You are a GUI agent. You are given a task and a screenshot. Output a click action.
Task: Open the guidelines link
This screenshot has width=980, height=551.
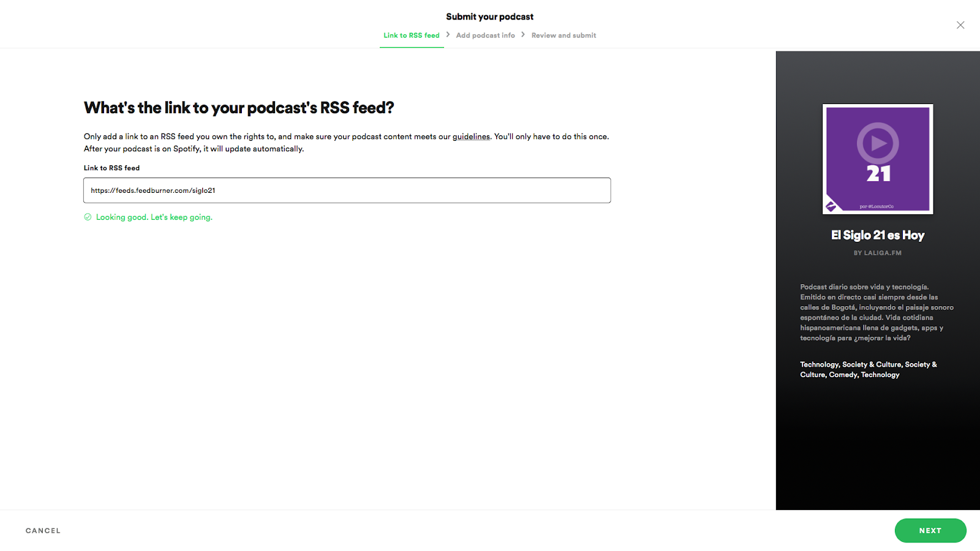click(x=471, y=137)
